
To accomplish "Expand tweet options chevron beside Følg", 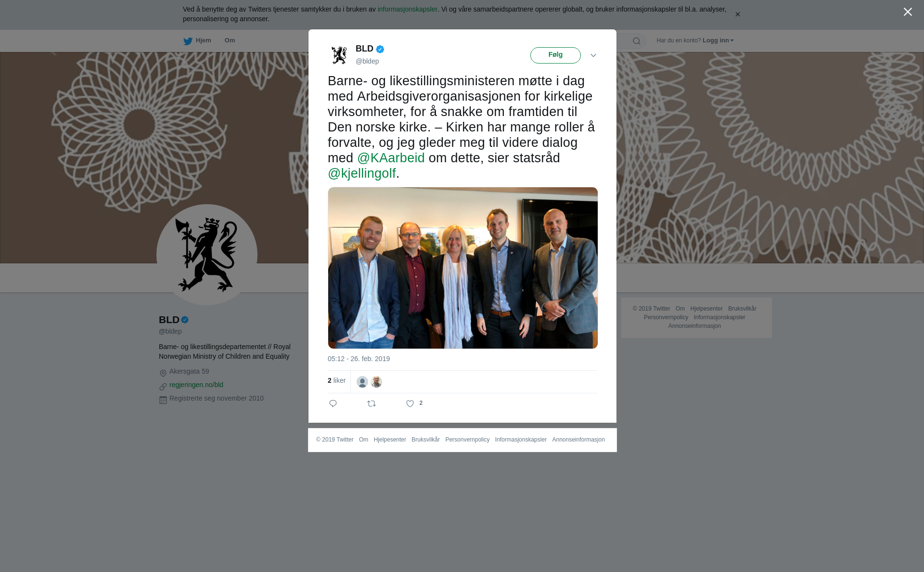I will (593, 55).
